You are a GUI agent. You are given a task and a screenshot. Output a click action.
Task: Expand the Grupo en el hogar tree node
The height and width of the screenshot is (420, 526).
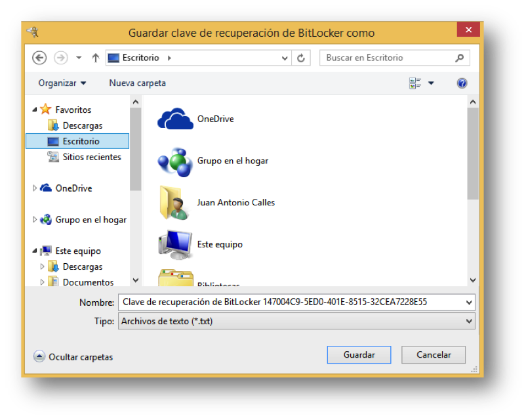35,220
